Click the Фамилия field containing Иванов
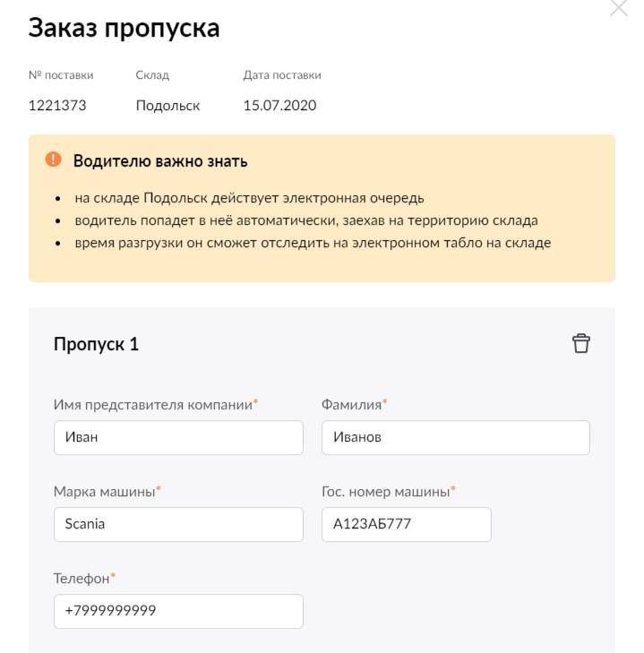644x653 pixels. pyautogui.click(x=456, y=437)
